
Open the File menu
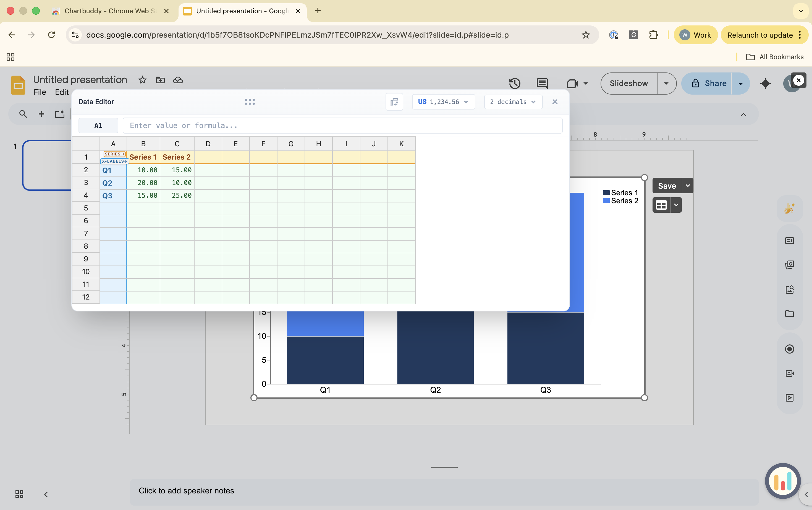(x=40, y=92)
